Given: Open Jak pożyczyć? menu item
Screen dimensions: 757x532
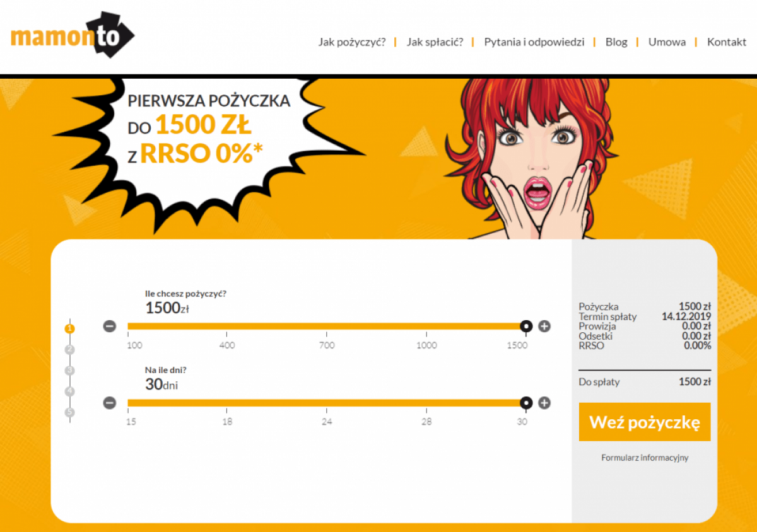Looking at the screenshot, I should click(x=352, y=42).
